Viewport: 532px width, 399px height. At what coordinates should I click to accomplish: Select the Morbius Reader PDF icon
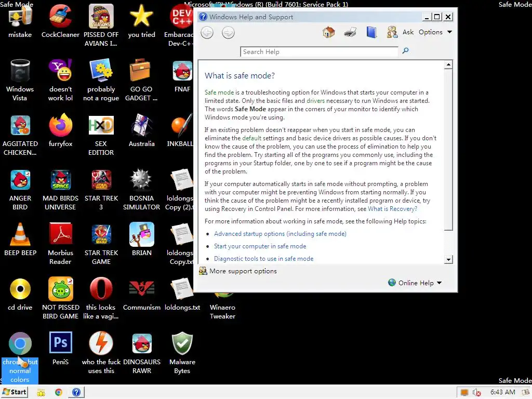(60, 244)
